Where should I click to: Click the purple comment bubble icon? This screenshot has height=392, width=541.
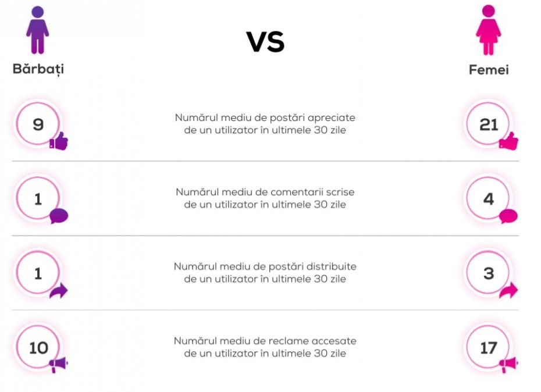(59, 216)
